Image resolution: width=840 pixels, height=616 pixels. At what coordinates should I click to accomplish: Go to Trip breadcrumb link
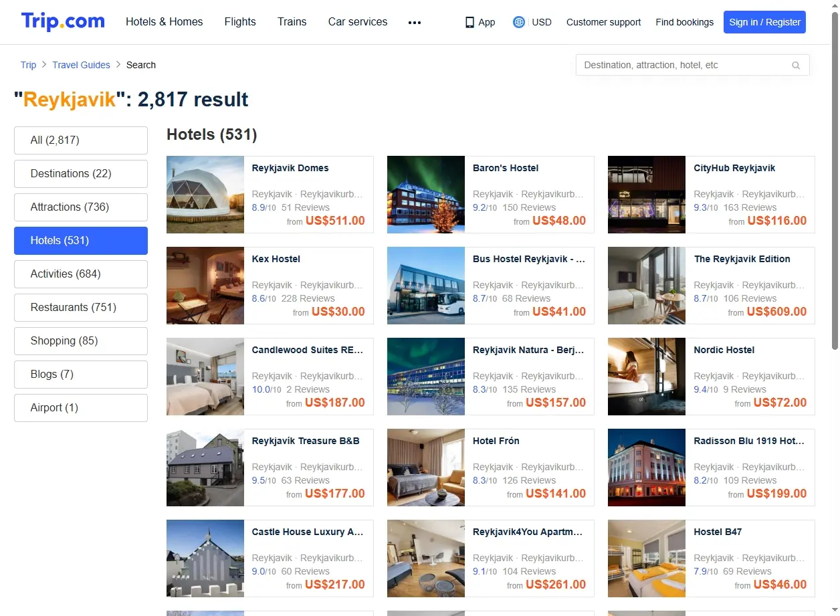click(28, 65)
